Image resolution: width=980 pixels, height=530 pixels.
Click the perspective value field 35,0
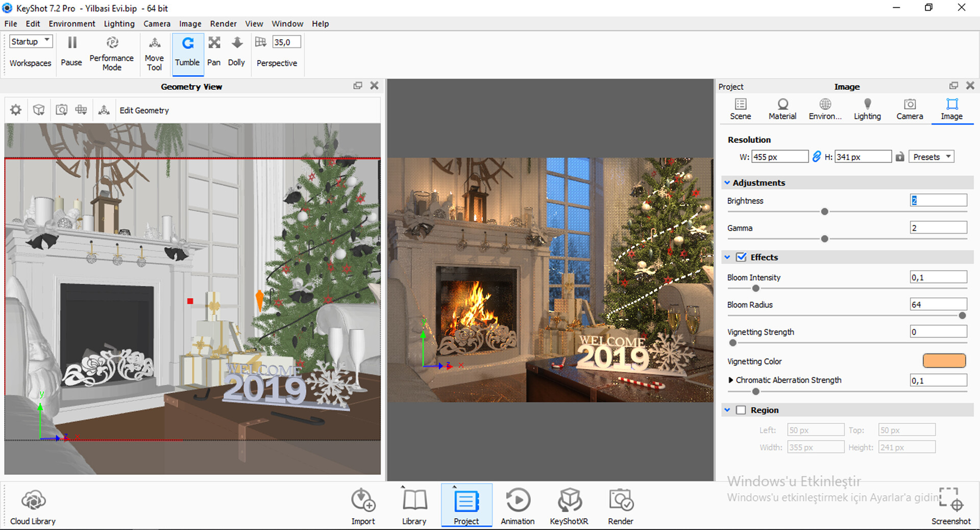click(286, 42)
